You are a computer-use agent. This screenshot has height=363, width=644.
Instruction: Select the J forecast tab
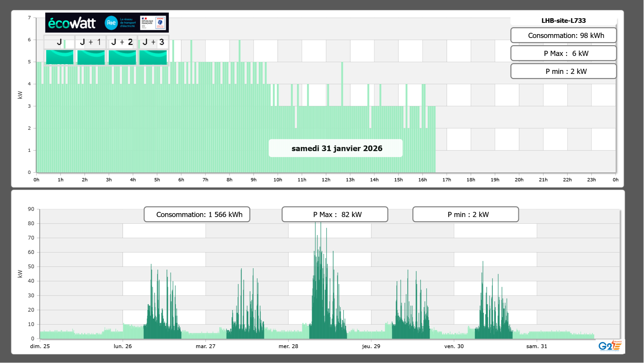[x=59, y=42]
